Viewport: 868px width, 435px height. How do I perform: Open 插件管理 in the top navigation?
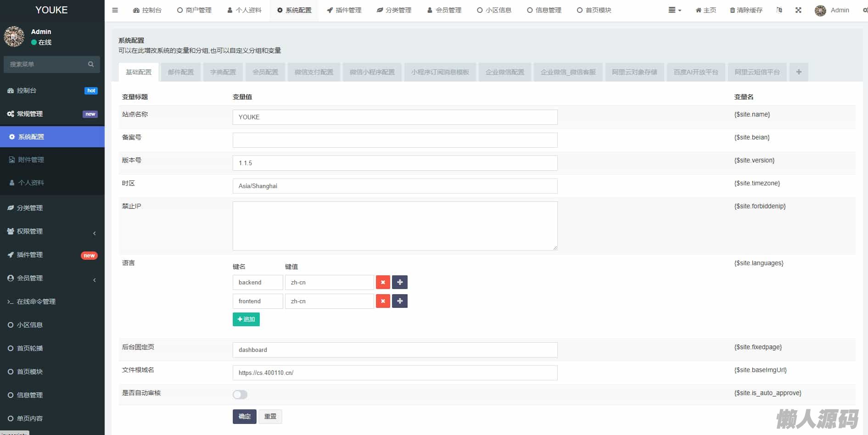coord(344,10)
